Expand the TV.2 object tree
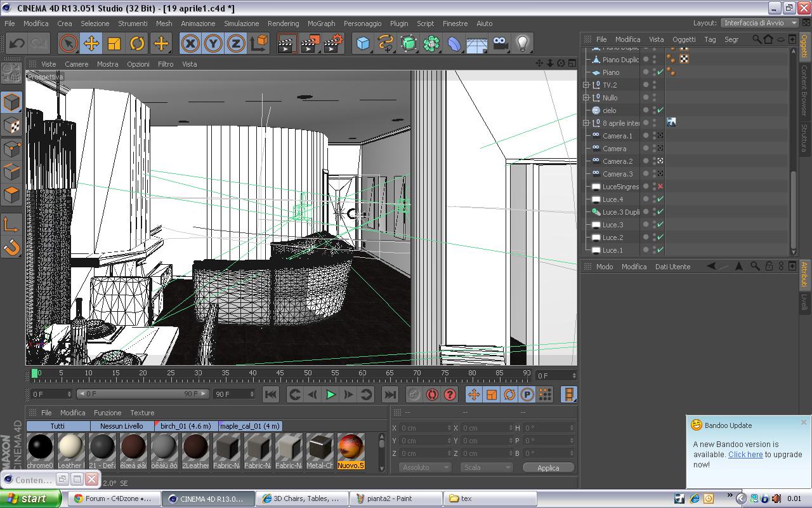Viewport: 812px width, 508px height. [x=587, y=84]
